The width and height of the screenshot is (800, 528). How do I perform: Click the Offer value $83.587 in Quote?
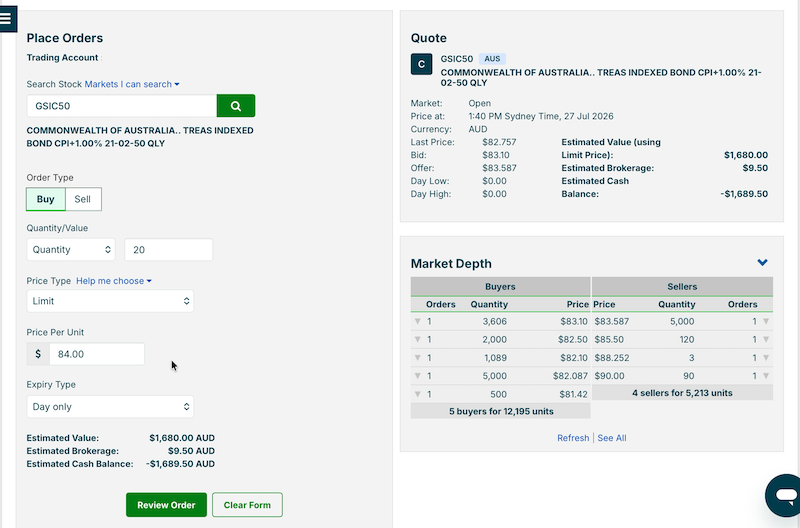pos(499,168)
